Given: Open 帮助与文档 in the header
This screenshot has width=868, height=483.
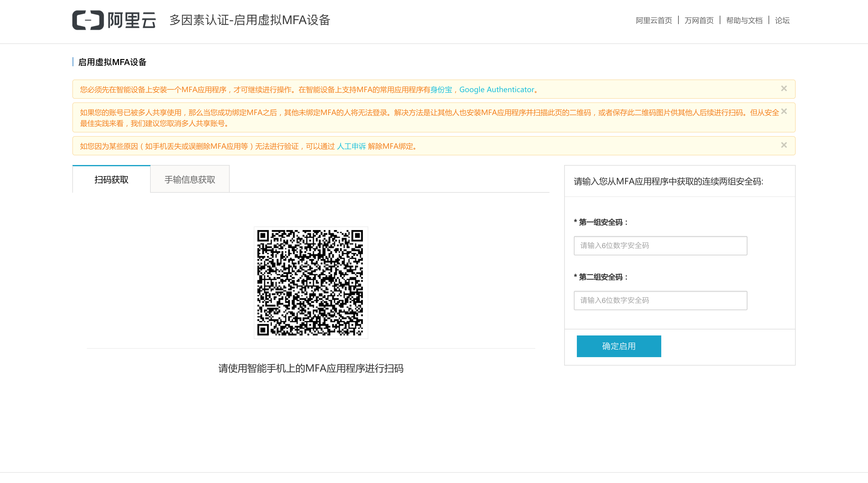Looking at the screenshot, I should (744, 20).
